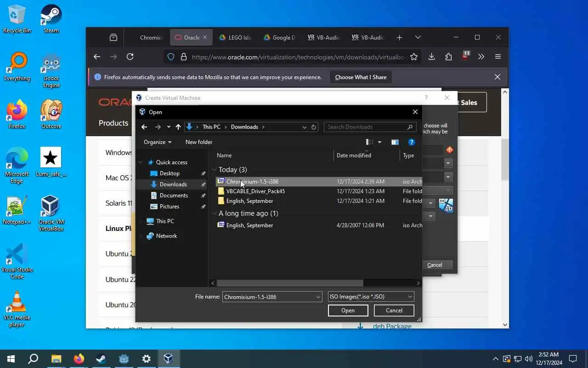Screen dimensions: 588x368
Task: Open the Firefox extensions puzzle icon
Action: click(448, 57)
